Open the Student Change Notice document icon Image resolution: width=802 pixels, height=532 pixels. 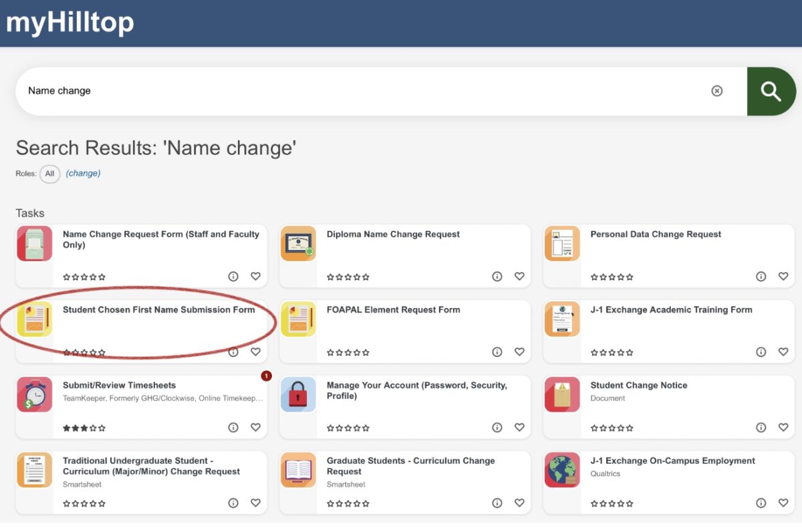tap(562, 394)
